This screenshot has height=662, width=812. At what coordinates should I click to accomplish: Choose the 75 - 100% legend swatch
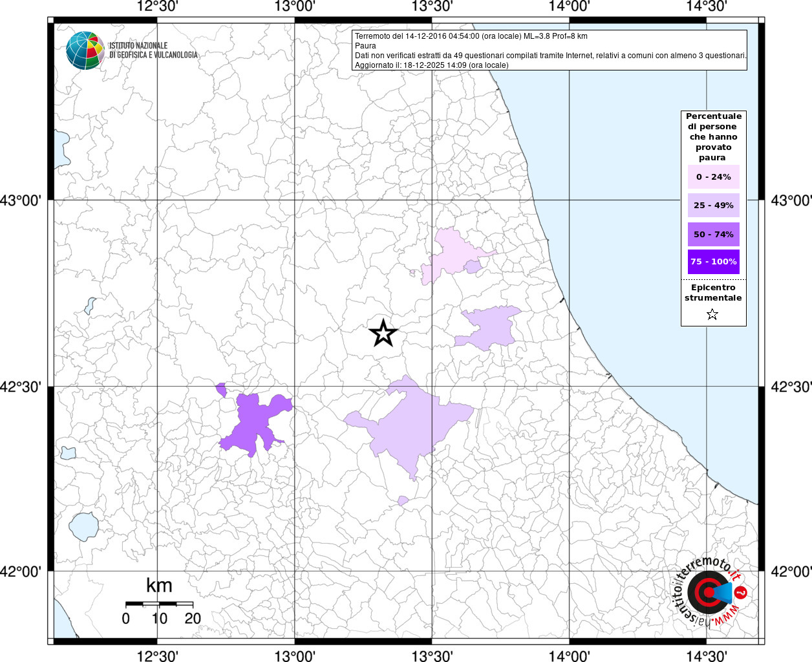[714, 262]
